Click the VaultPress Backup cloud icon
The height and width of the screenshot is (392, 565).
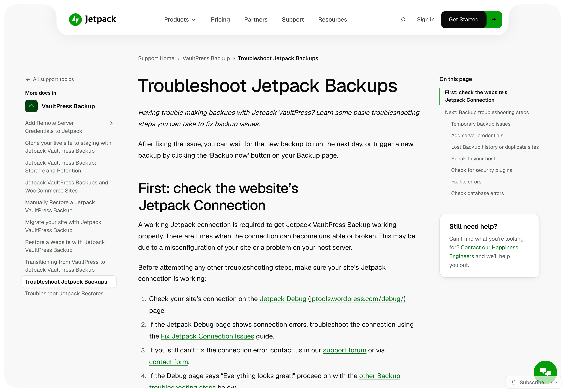31,106
